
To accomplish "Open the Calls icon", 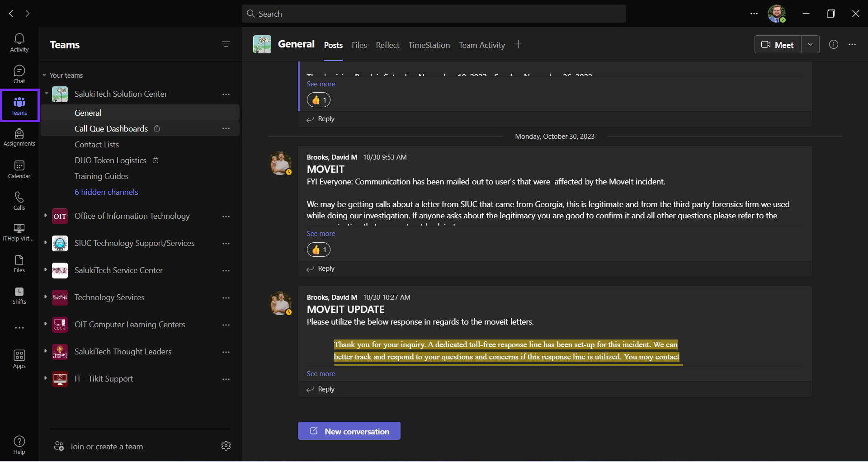I will [x=19, y=201].
